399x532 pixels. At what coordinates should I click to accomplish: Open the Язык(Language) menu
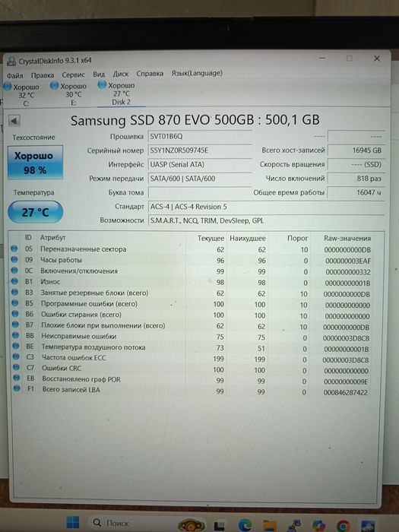(197, 73)
